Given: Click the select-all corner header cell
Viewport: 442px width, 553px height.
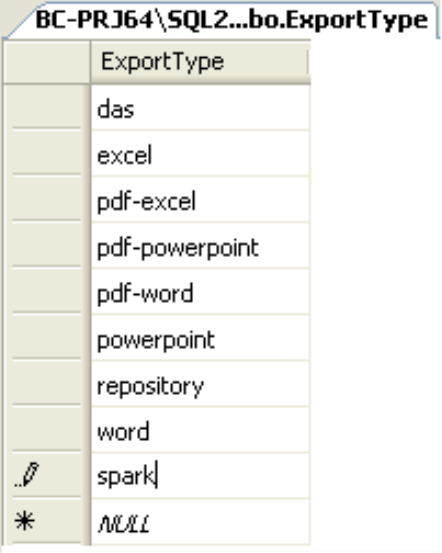Looking at the screenshot, I should (x=47, y=62).
